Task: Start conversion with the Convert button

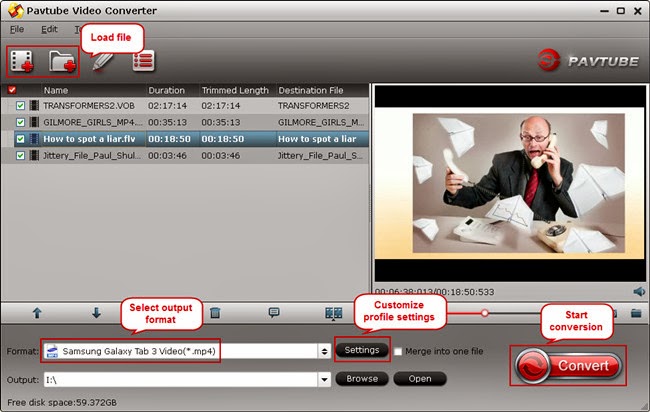Action: tap(568, 366)
